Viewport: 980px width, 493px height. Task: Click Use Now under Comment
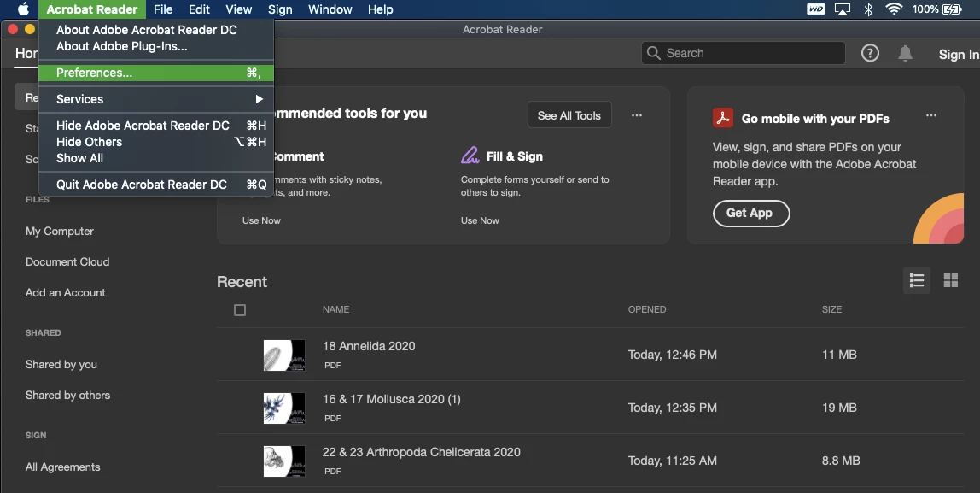pos(261,220)
